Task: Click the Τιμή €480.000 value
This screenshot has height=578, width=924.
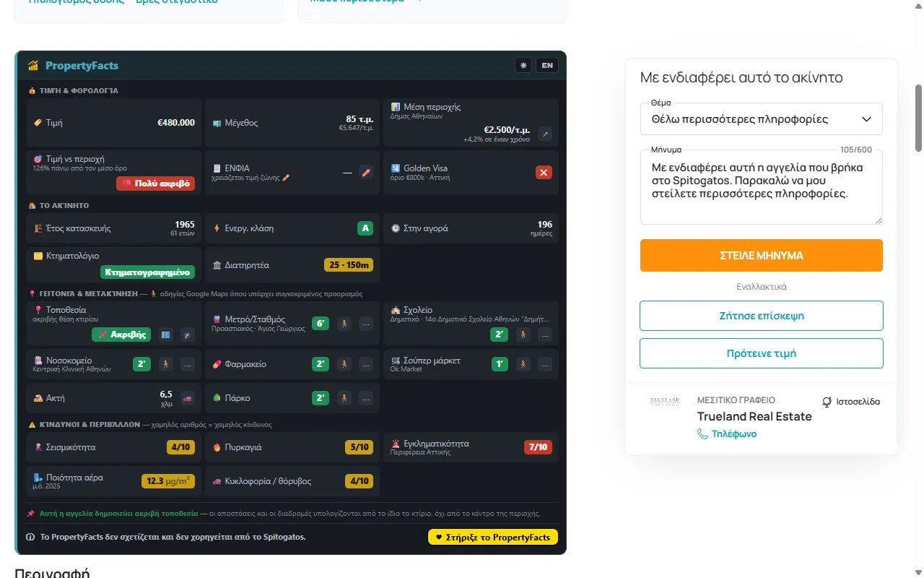Action: [x=176, y=123]
